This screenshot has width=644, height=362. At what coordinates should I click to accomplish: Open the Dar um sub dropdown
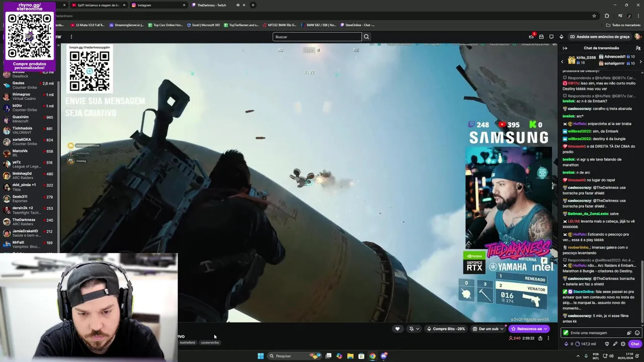pos(489,329)
